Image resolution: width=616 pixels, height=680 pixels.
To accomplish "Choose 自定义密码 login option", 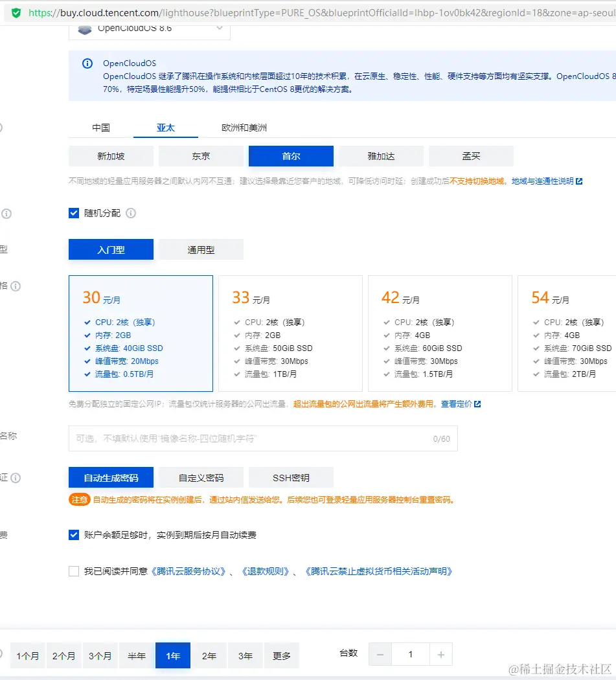I will point(201,477).
